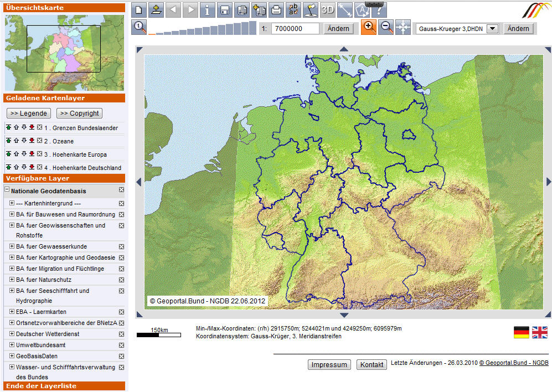
Task: Click the new blank map icon
Action: click(x=139, y=10)
